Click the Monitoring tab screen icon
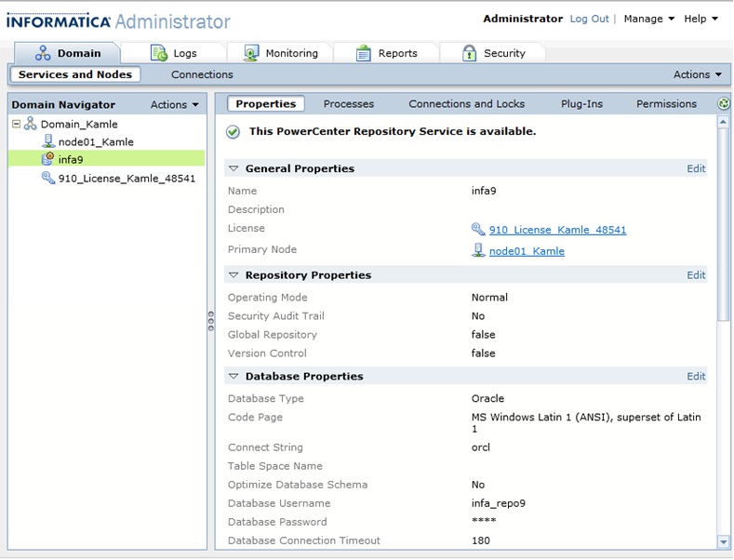The image size is (734, 560). [x=251, y=53]
